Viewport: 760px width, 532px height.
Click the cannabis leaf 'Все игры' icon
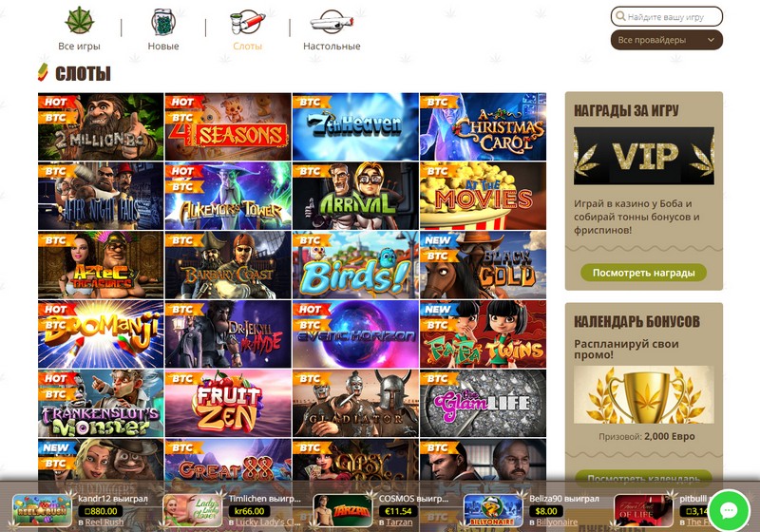click(x=80, y=21)
